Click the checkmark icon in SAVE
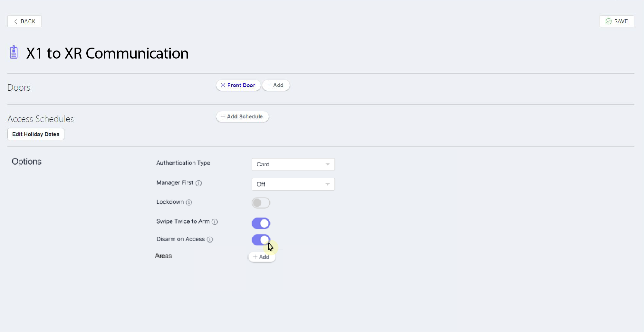Image resolution: width=644 pixels, height=332 pixels. point(609,21)
